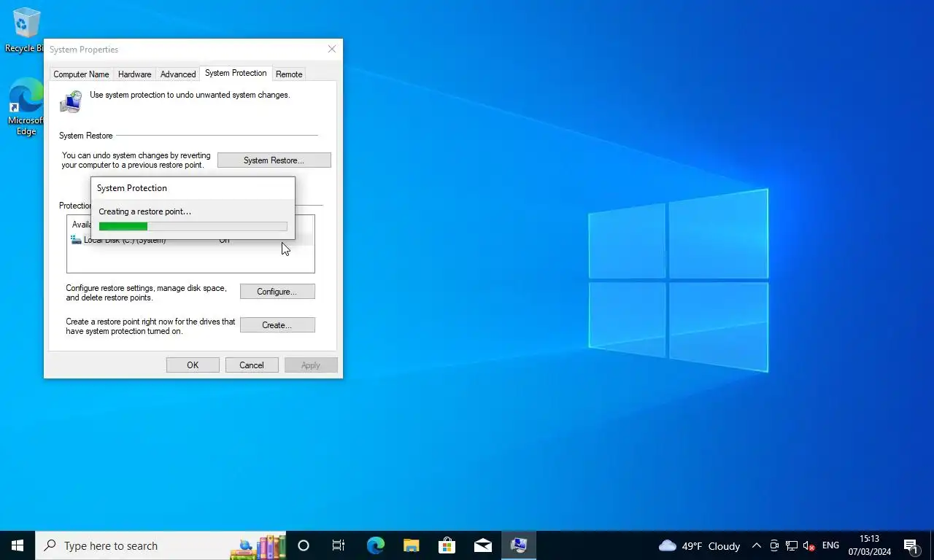Screen dimensions: 934x560
Task: Switch to the Remote tab
Action: (x=289, y=74)
